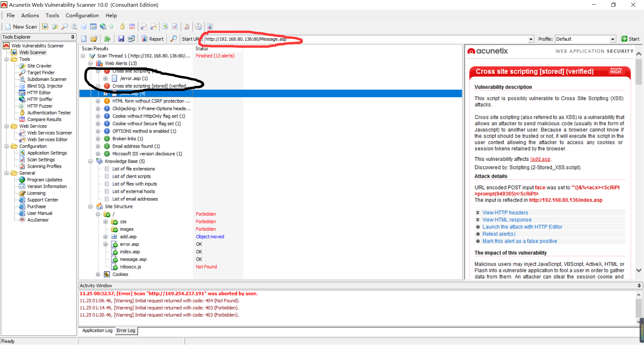Expand the Cookies node
The image size is (644, 345).
98,274
